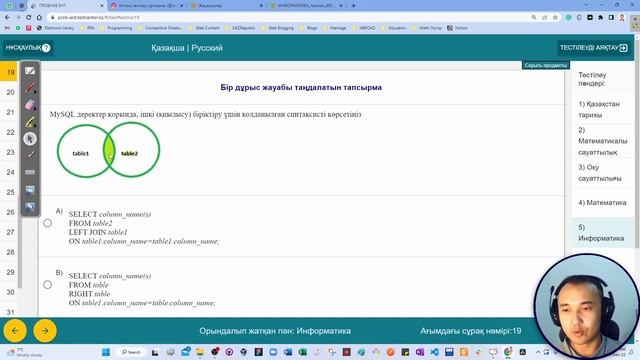Click ТЕСТІЛЕУДІ АЯҚТАУ finish test button

click(593, 48)
